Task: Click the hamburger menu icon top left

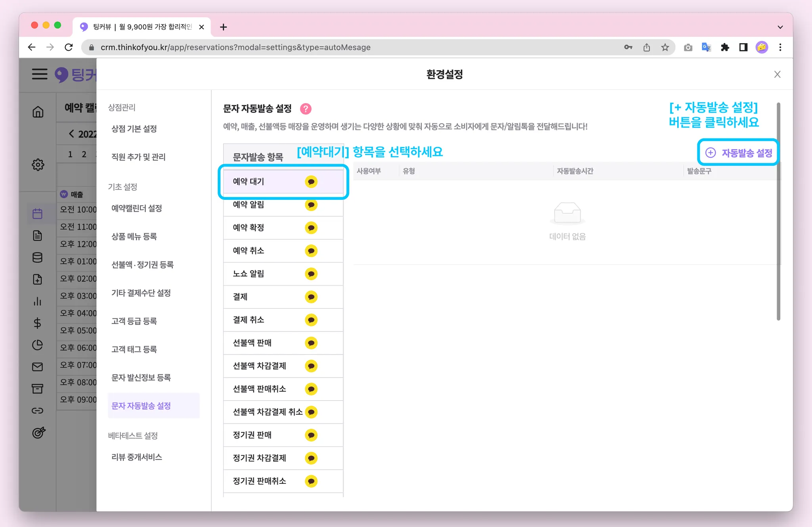Action: [40, 74]
